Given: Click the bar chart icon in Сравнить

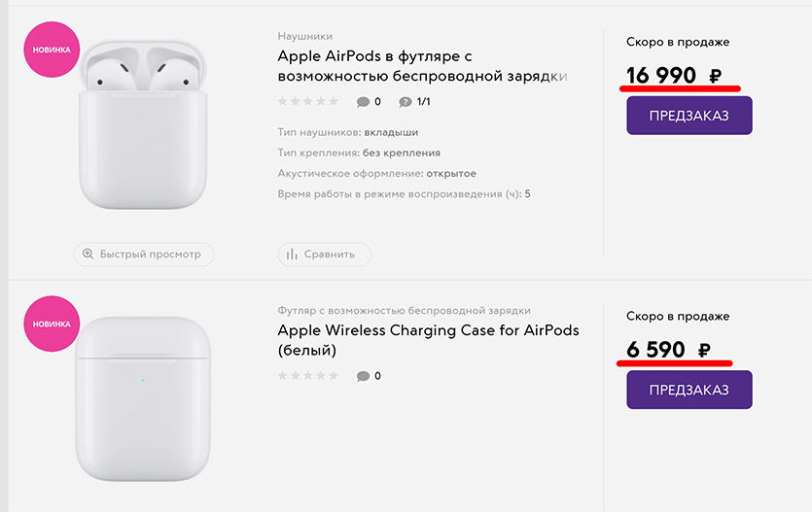Looking at the screenshot, I should click(x=292, y=255).
